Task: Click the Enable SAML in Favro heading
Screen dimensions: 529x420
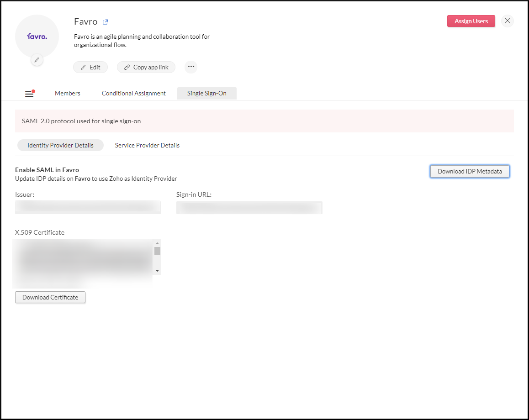Action: 47,170
